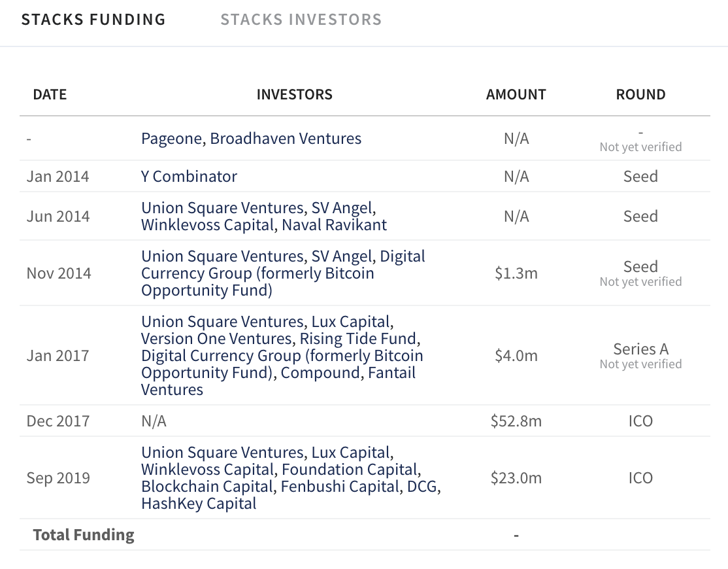Switch to the Stacks Investors tab
This screenshot has width=728, height=569.
click(x=301, y=20)
